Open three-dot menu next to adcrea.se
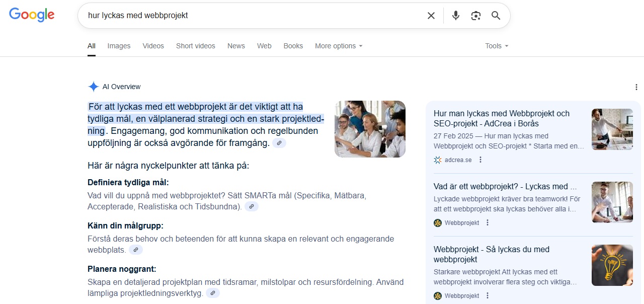The width and height of the screenshot is (644, 304). (480, 160)
